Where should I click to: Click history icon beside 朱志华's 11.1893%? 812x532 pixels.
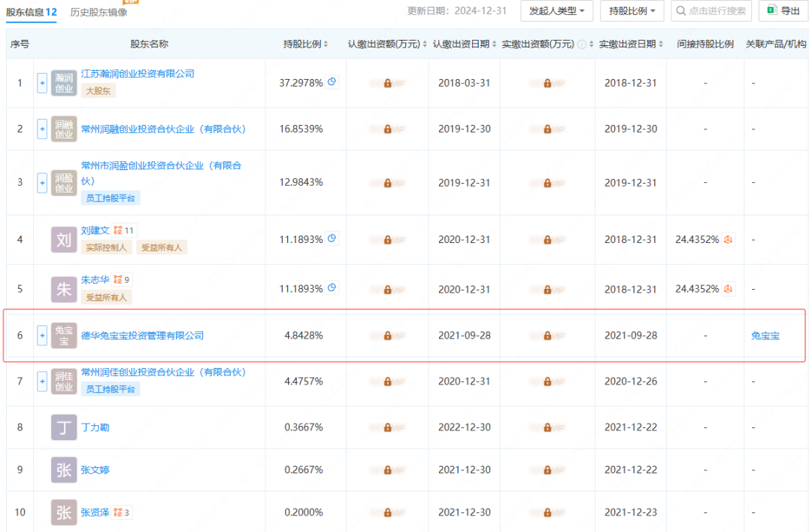pos(332,287)
